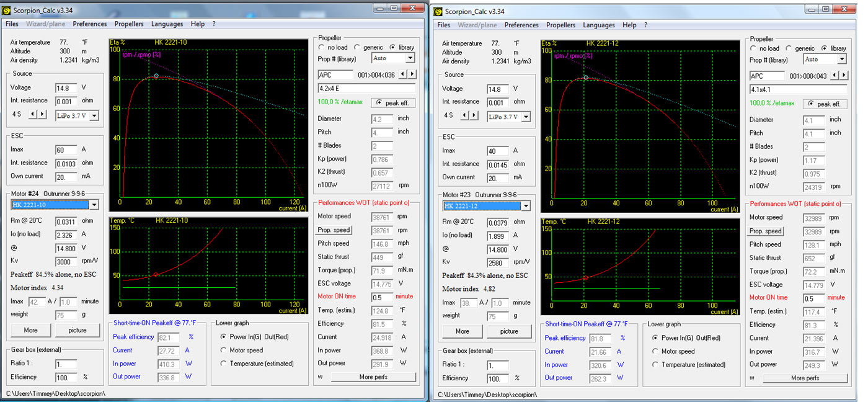Open Languages menu in right window
This screenshot has height=402, width=868.
(598, 25)
